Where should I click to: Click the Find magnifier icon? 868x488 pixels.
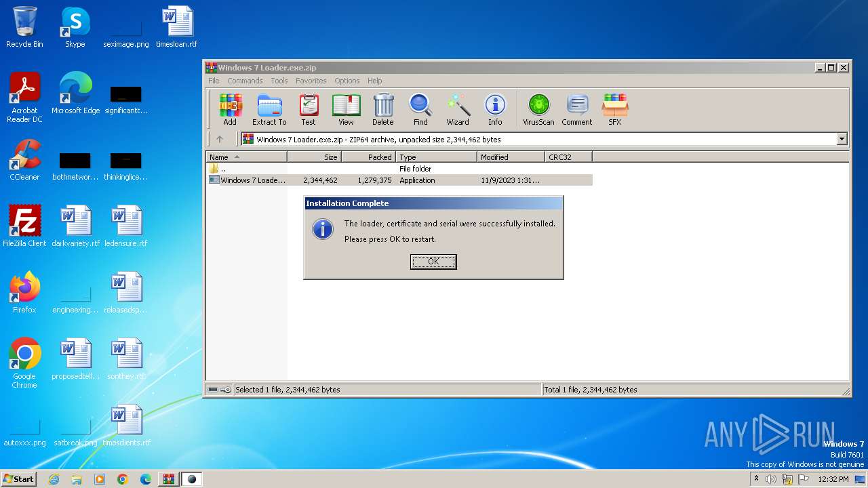(420, 110)
